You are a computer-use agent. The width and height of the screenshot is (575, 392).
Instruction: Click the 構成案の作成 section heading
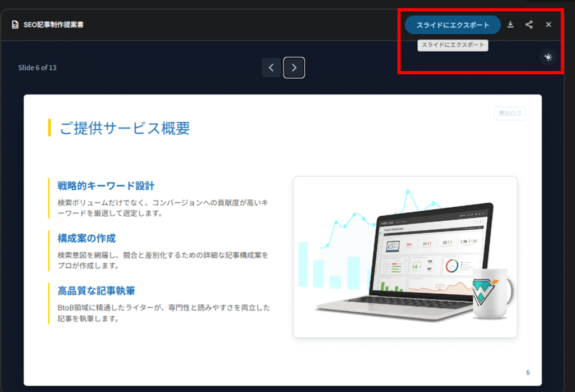pos(86,238)
